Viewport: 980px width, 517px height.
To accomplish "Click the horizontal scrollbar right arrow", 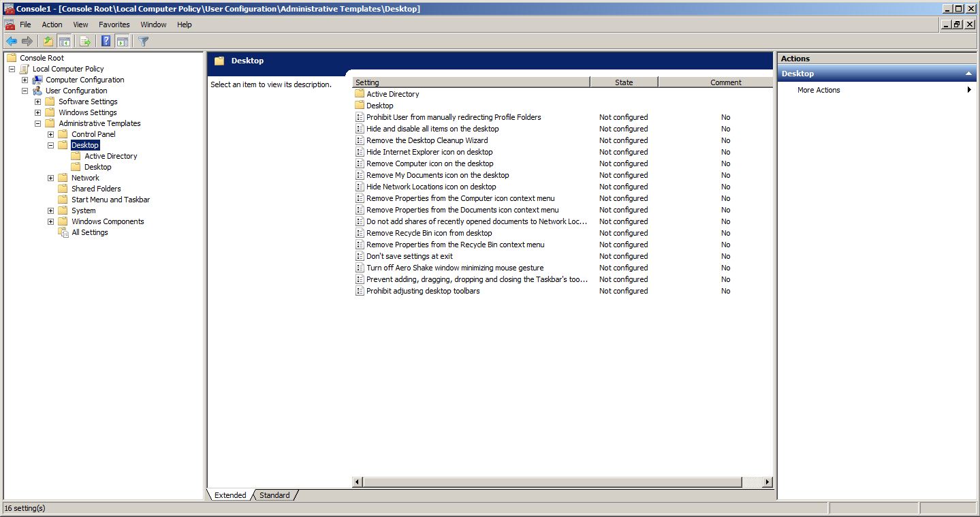I will (x=768, y=482).
